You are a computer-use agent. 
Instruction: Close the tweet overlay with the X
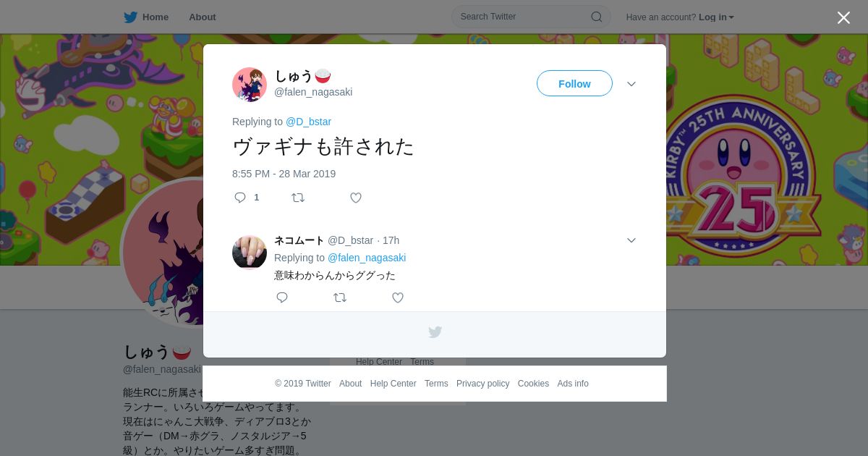click(843, 17)
